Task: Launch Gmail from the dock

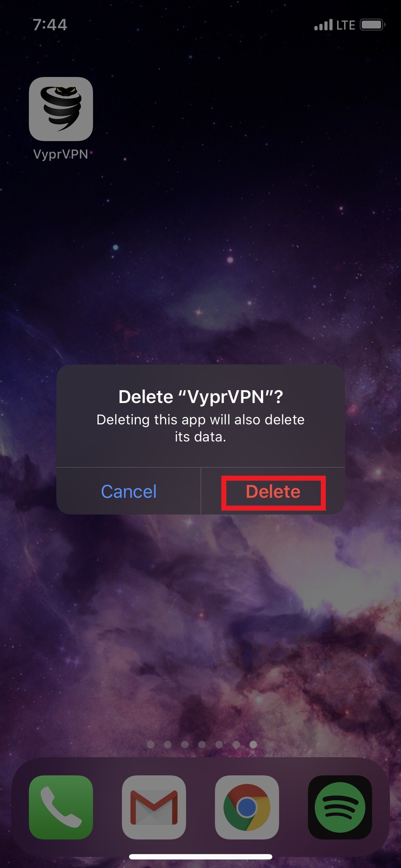Action: (154, 807)
